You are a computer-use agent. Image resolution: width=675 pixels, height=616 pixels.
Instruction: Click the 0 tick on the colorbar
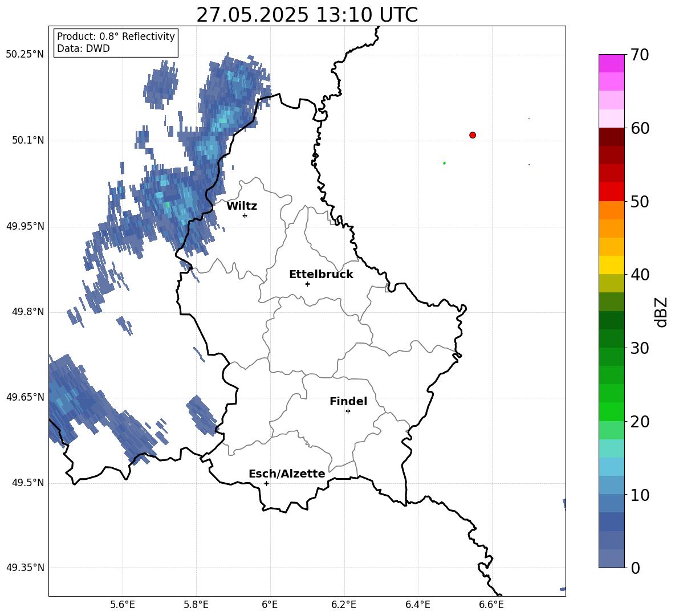pyautogui.click(x=636, y=568)
